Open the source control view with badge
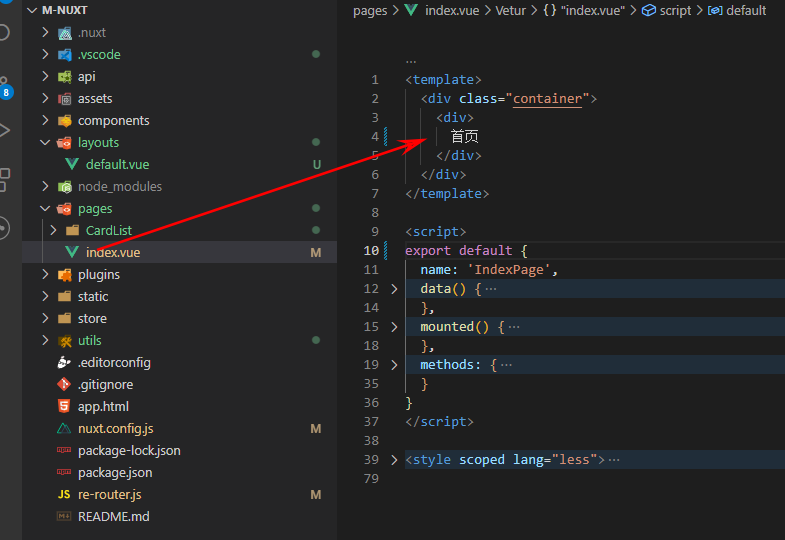This screenshot has width=785, height=540. [x=5, y=86]
